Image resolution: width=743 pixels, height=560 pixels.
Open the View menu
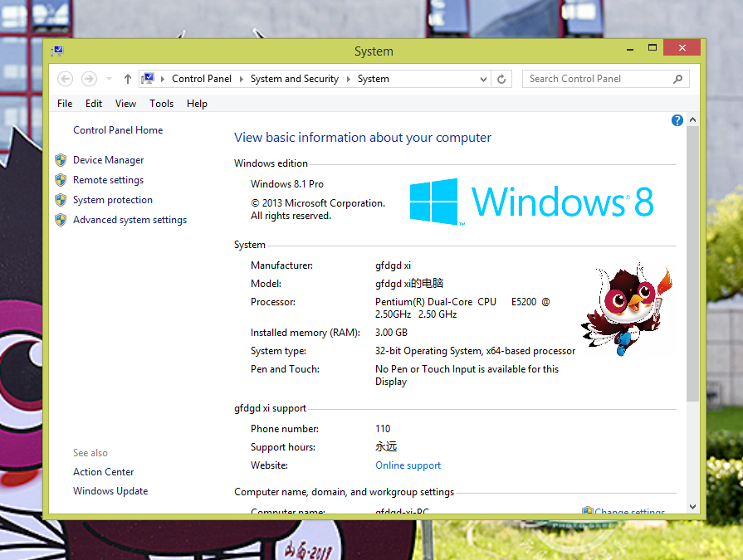tap(125, 103)
